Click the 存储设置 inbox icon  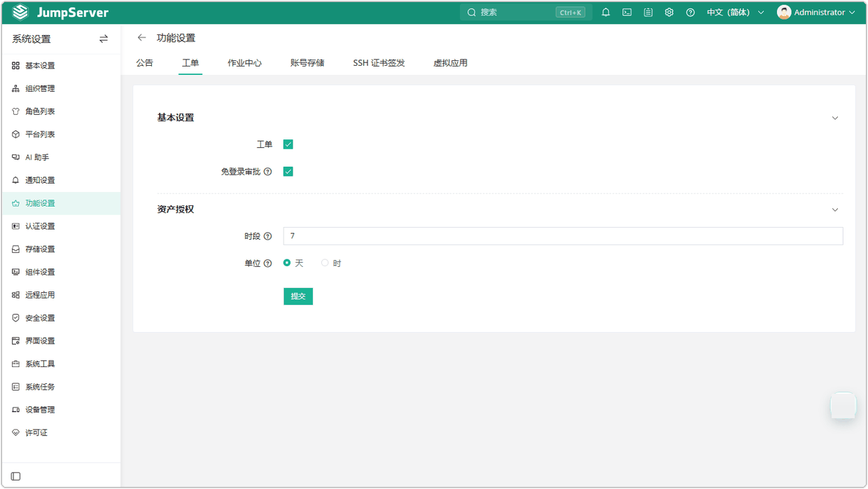click(16, 249)
